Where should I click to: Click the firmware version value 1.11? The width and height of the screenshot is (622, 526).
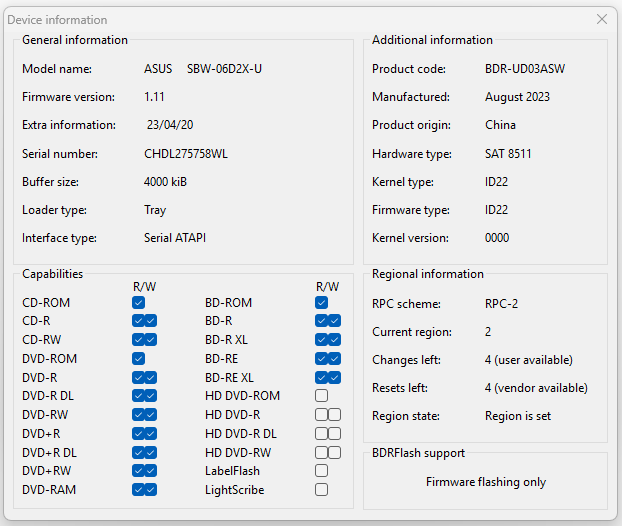coord(154,97)
